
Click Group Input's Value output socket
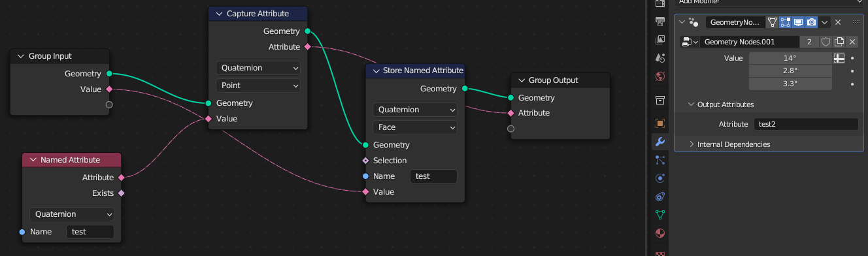tap(109, 89)
